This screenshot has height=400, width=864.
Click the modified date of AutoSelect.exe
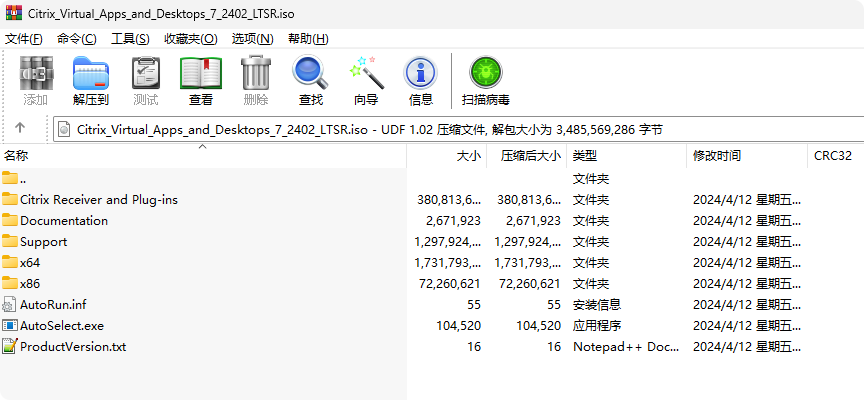(x=747, y=325)
